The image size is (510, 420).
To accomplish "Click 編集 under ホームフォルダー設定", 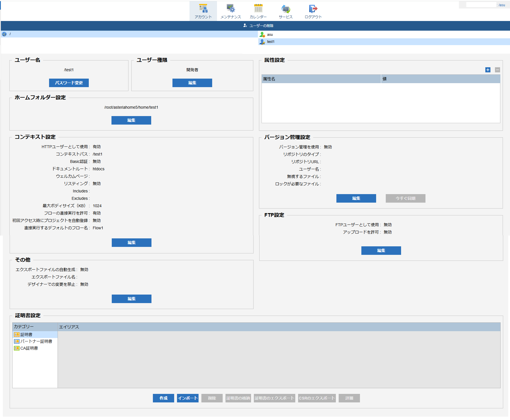I will click(131, 120).
